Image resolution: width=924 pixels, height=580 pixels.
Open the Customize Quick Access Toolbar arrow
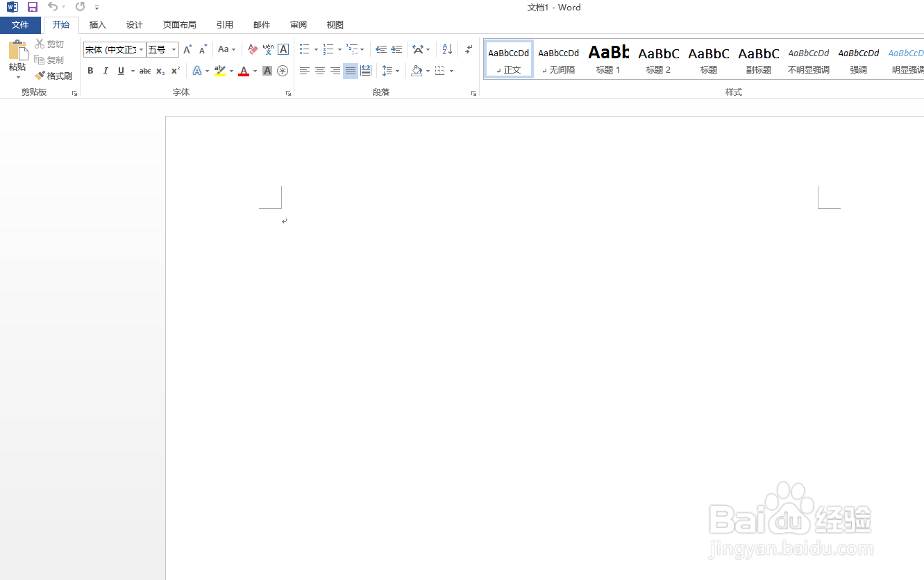[x=96, y=8]
